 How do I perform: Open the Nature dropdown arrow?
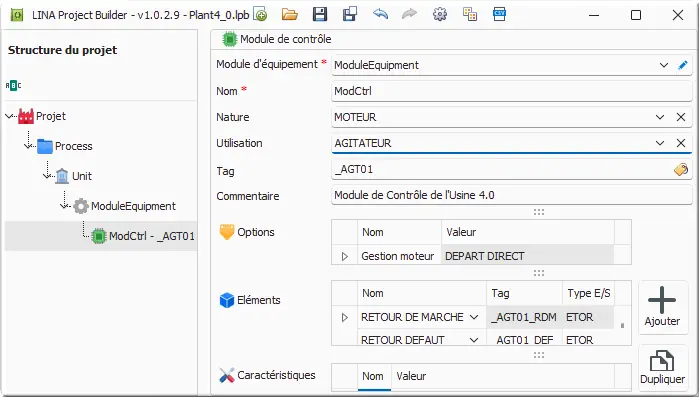pos(660,117)
